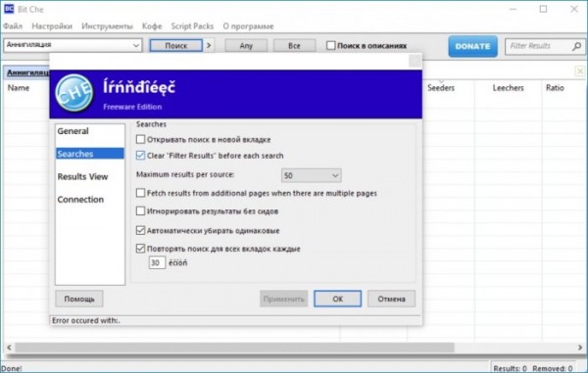Sort by the Name column header
588x373 pixels.
(x=19, y=88)
